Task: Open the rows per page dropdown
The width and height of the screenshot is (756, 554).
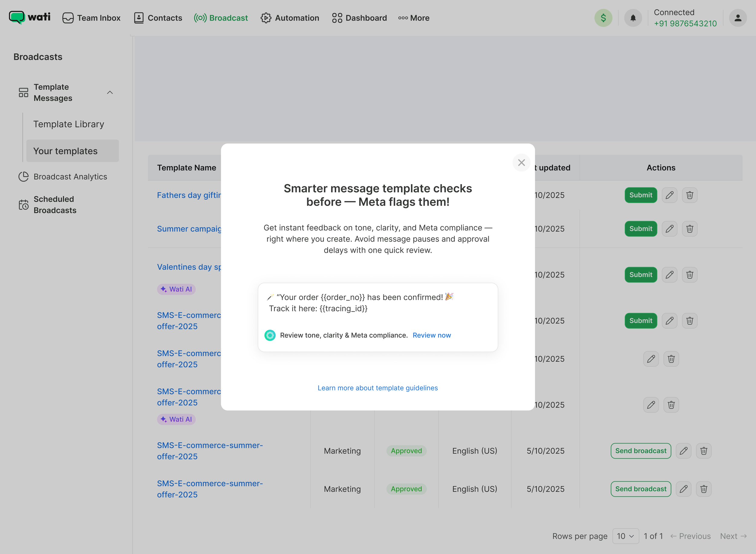Action: tap(625, 536)
